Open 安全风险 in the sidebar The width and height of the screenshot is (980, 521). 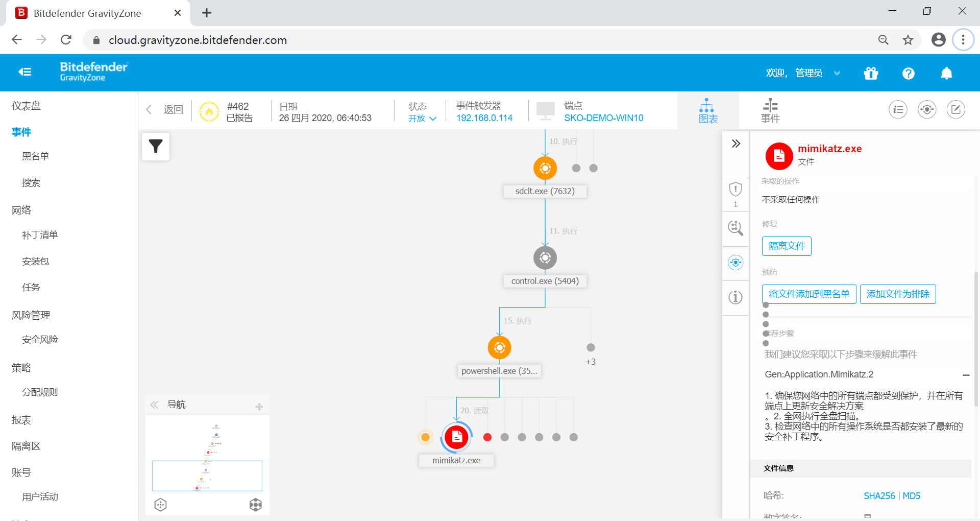[40, 340]
